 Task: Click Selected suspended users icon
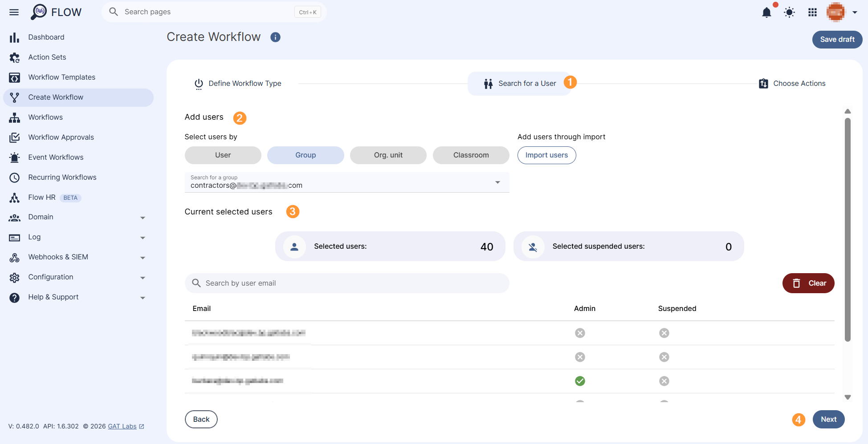[x=533, y=246]
